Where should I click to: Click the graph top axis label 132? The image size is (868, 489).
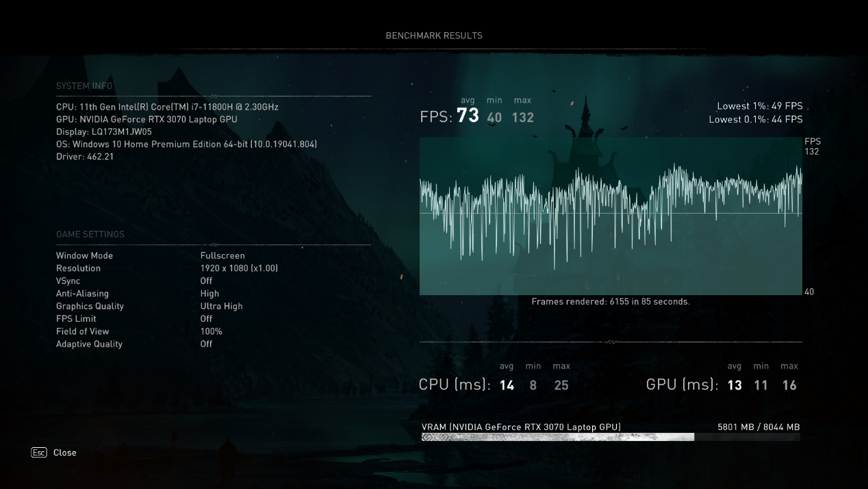812,151
